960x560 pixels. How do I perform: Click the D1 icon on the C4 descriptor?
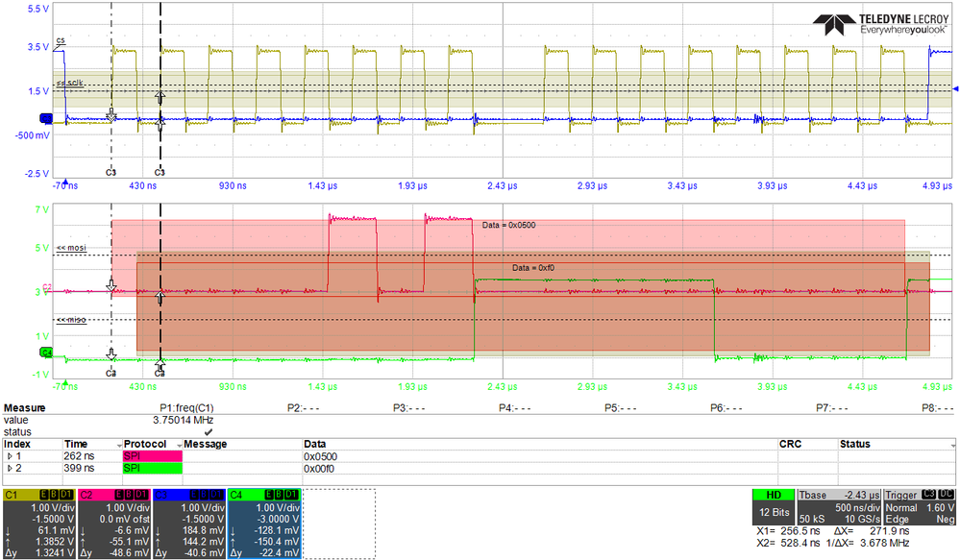(x=289, y=494)
